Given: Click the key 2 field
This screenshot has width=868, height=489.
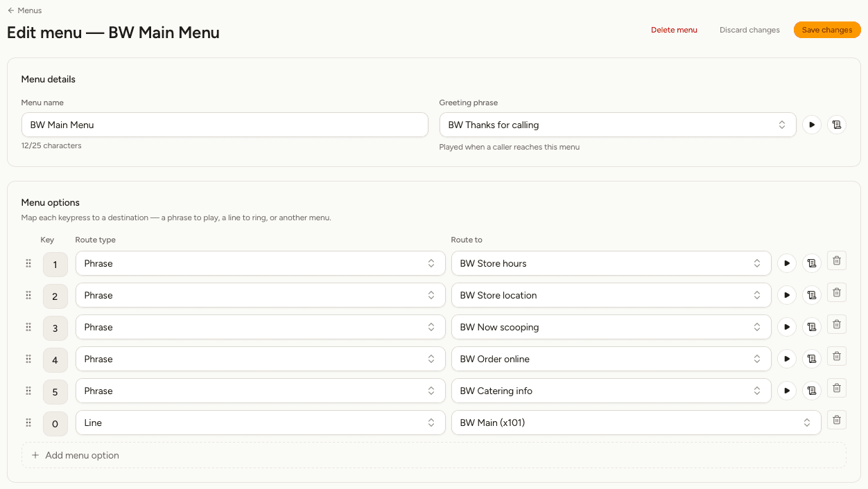Looking at the screenshot, I should click(55, 296).
